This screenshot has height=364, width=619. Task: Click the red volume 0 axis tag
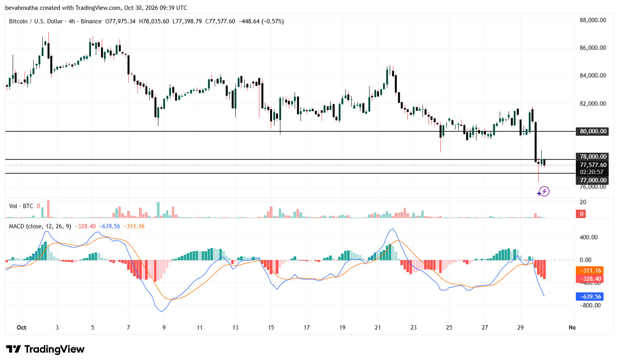581,214
